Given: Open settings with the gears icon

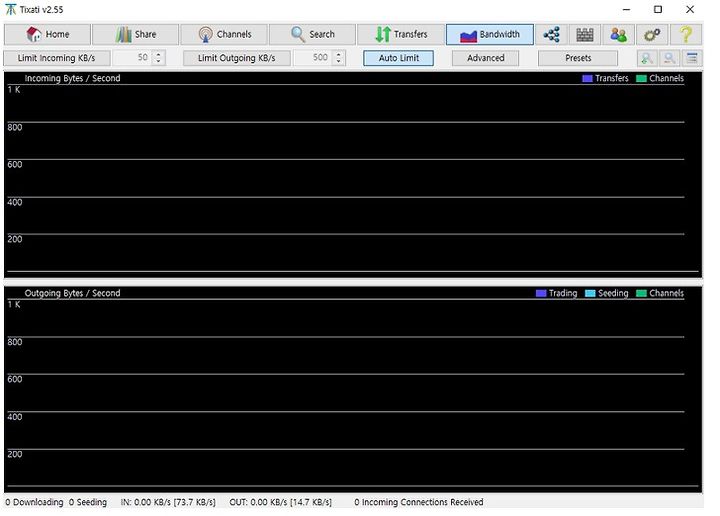Looking at the screenshot, I should pyautogui.click(x=652, y=34).
